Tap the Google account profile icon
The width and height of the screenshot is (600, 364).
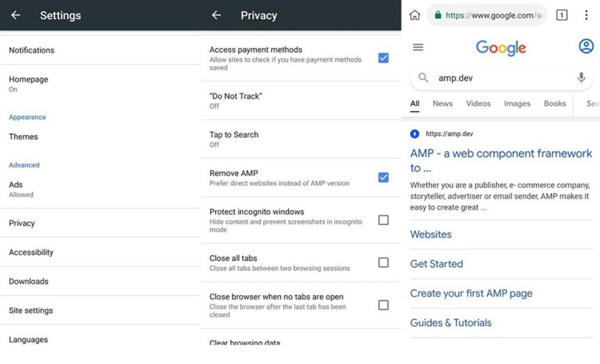tap(586, 46)
